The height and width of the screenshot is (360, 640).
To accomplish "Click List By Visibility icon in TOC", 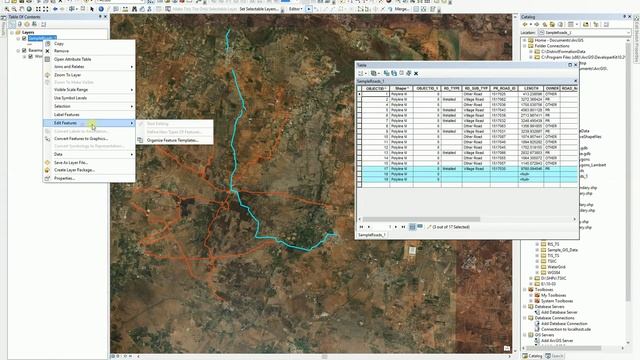I will (x=27, y=24).
